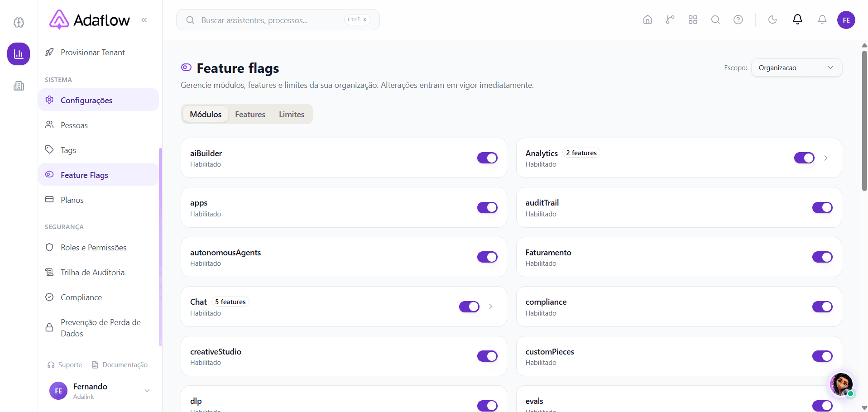The height and width of the screenshot is (412, 868).
Task: Click the tag icon beside Tags
Action: (x=49, y=149)
